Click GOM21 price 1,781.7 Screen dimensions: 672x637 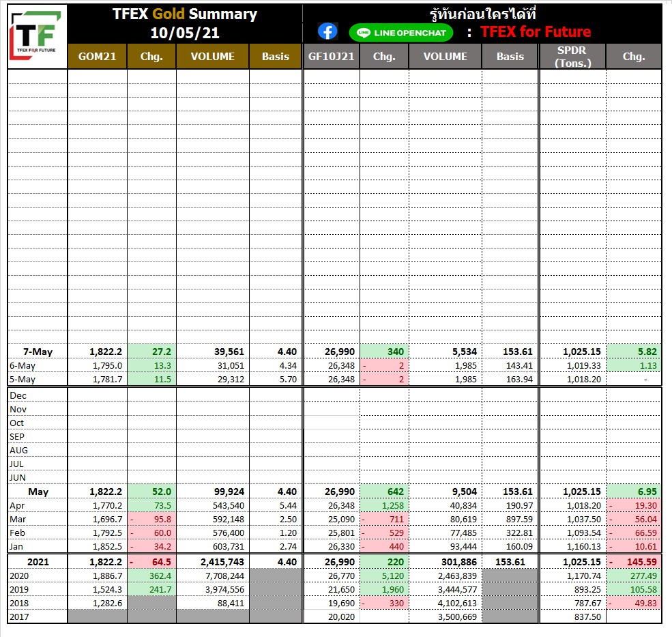tap(107, 380)
